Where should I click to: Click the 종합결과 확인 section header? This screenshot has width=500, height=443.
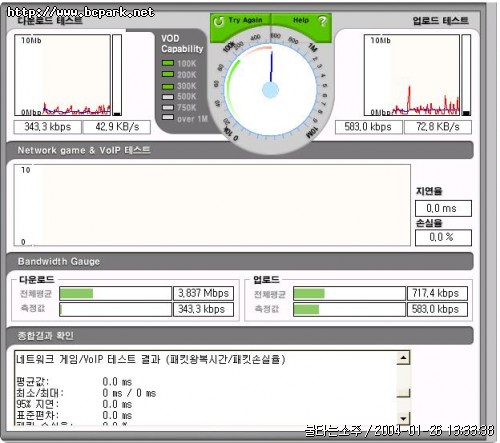tap(240, 335)
